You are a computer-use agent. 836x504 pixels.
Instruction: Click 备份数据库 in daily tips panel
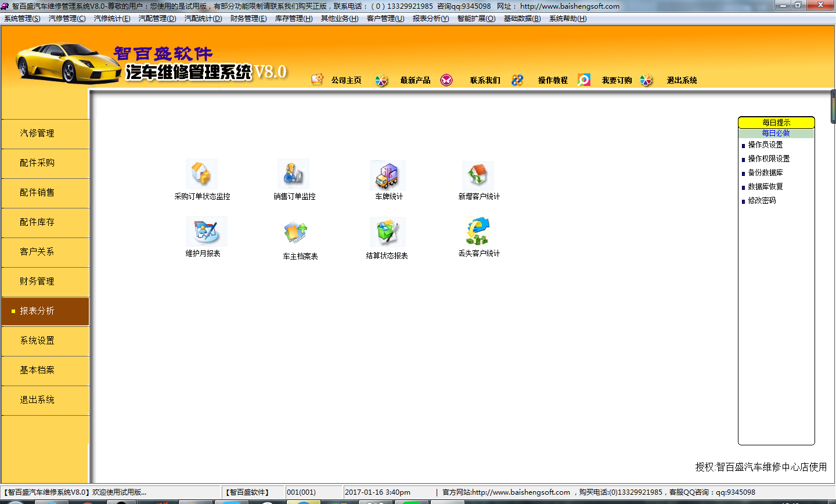click(x=765, y=172)
